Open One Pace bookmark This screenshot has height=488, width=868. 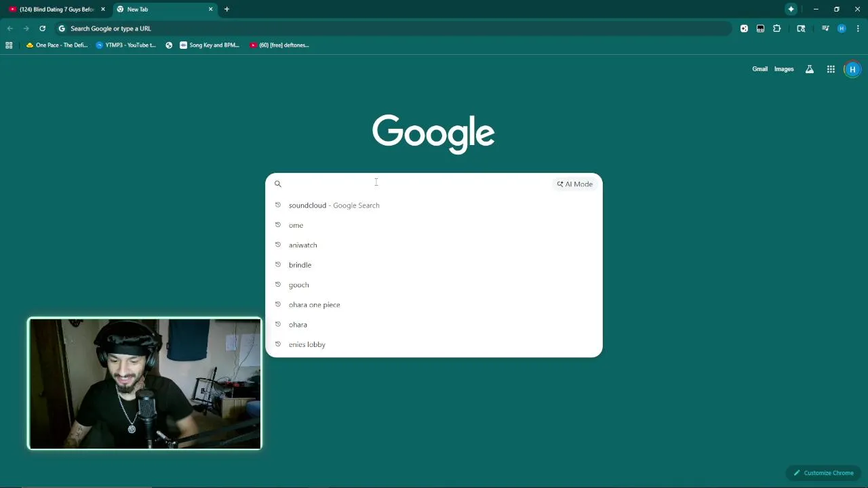[57, 45]
